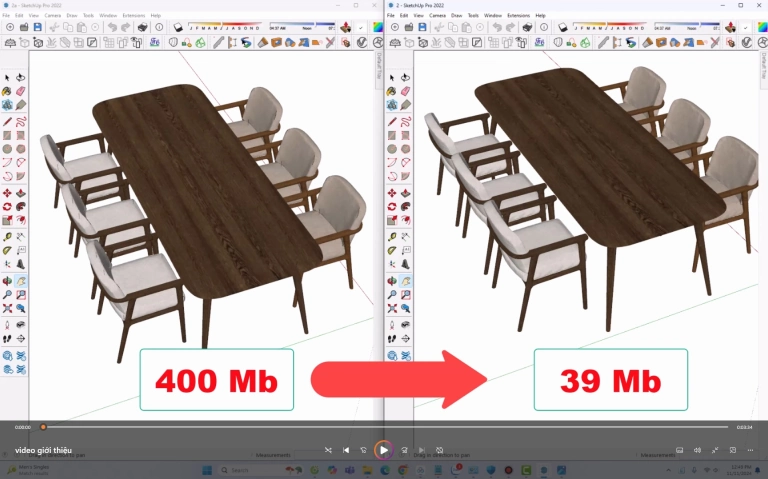This screenshot has width=768, height=479.
Task: Click the Save icon in right SketchUp window
Action: (x=422, y=27)
